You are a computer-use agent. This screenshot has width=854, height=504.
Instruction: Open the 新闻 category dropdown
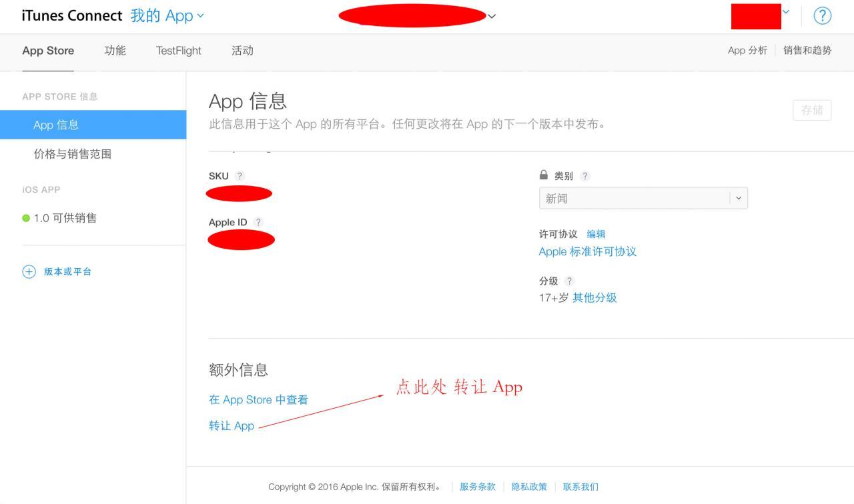pos(643,198)
